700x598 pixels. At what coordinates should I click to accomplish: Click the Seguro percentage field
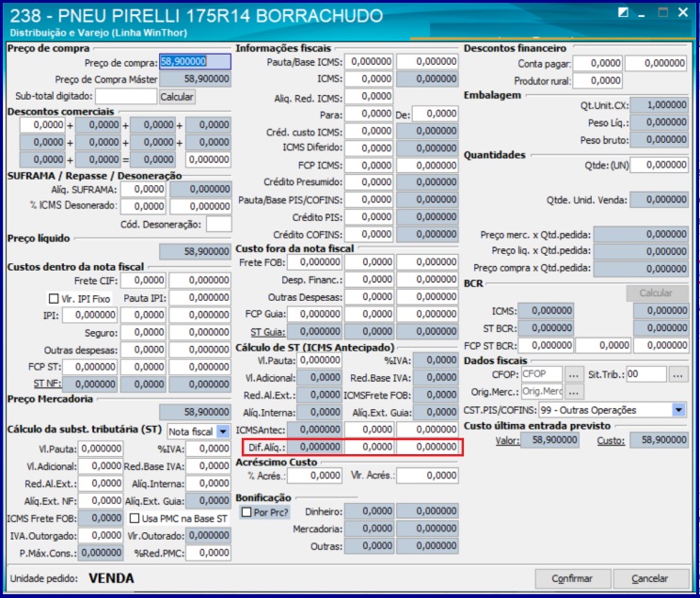pyautogui.click(x=143, y=333)
